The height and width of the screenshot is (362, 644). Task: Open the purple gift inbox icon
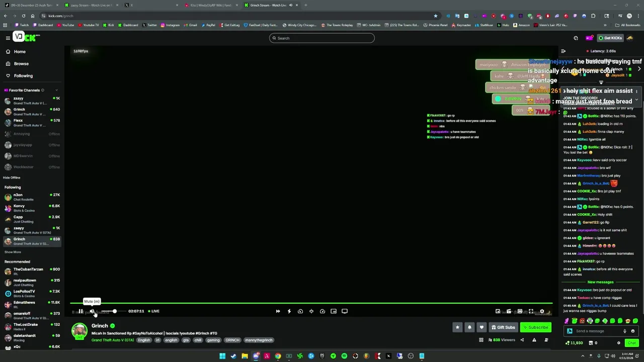coord(589,38)
